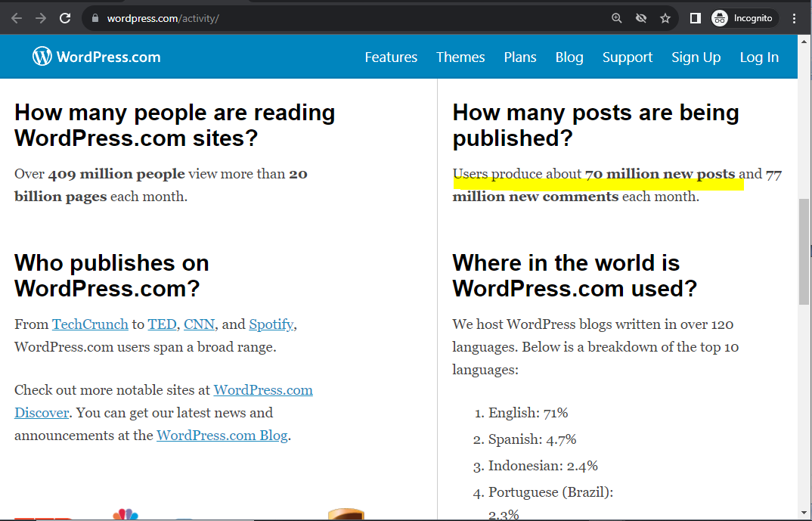Open Chrome's three-dot menu

click(x=794, y=18)
